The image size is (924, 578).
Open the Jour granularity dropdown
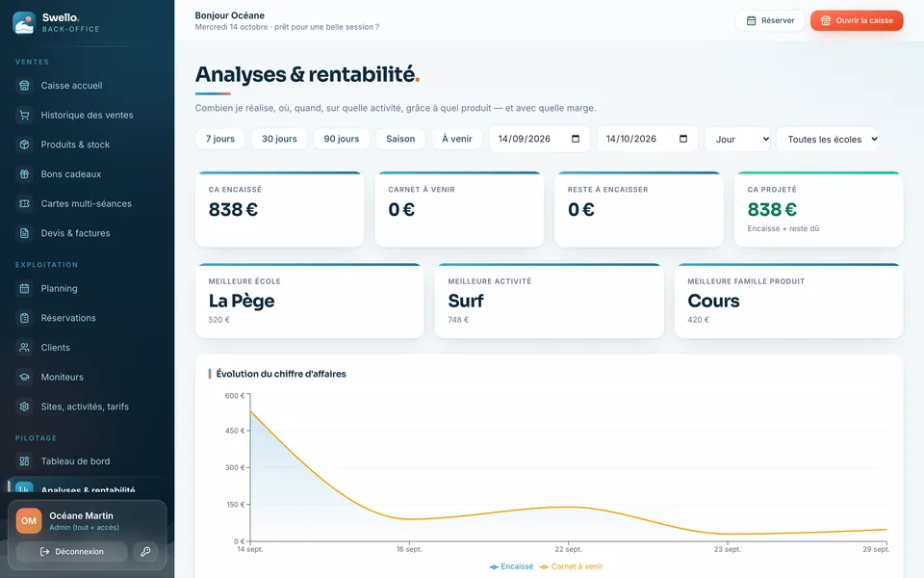738,139
